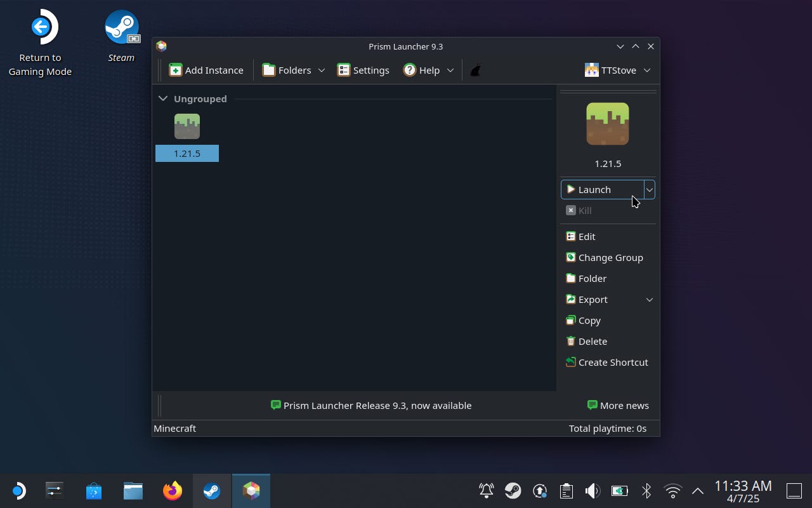812x508 pixels.
Task: Edit the selected instance
Action: pyautogui.click(x=580, y=236)
